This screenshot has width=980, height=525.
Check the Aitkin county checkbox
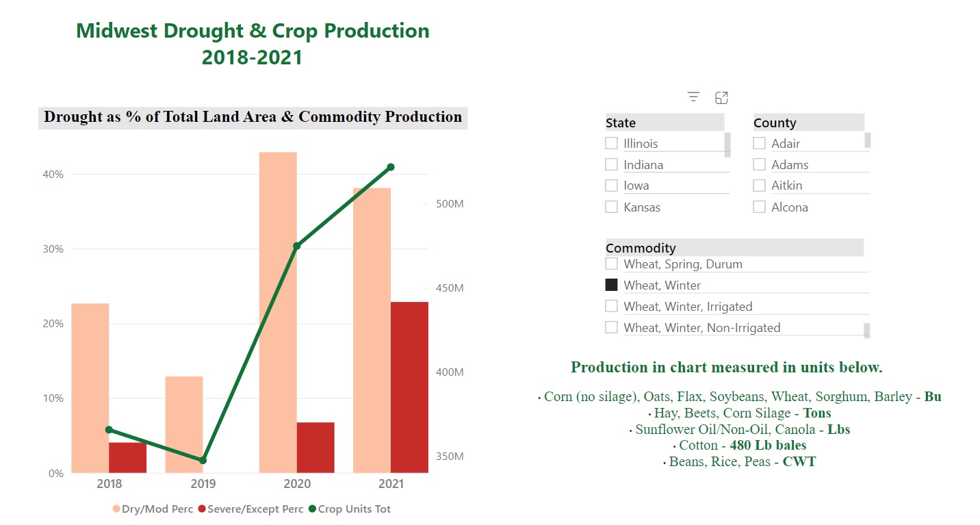coord(759,185)
